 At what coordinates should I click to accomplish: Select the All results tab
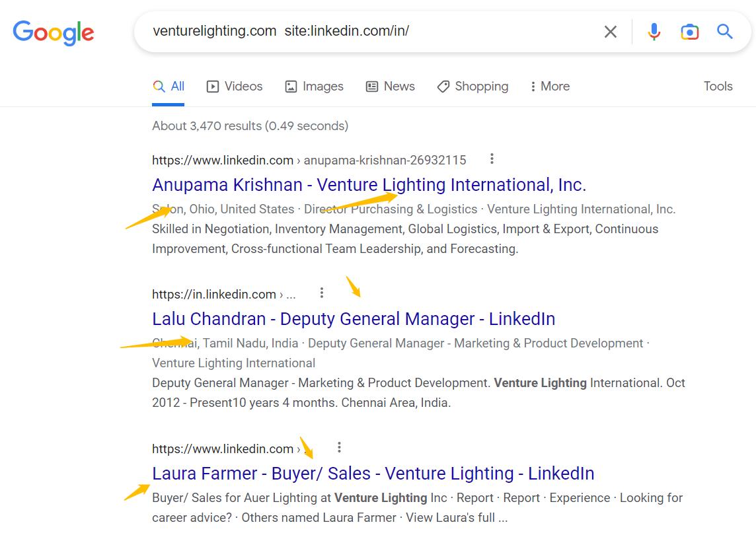[x=169, y=87]
